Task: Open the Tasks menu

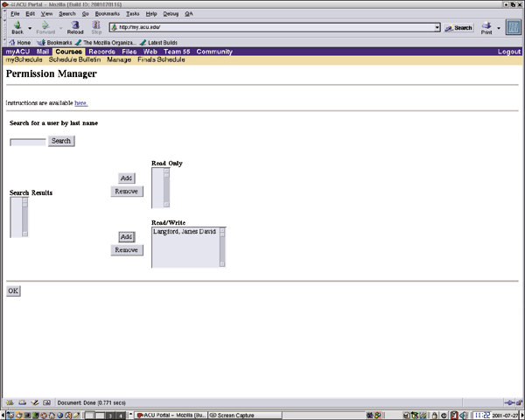Action: point(132,14)
